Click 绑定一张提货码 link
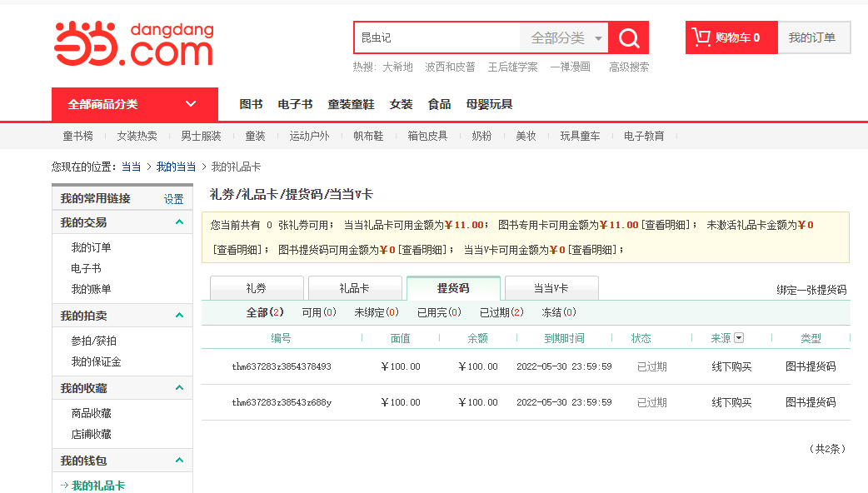The width and height of the screenshot is (868, 493). tap(811, 290)
